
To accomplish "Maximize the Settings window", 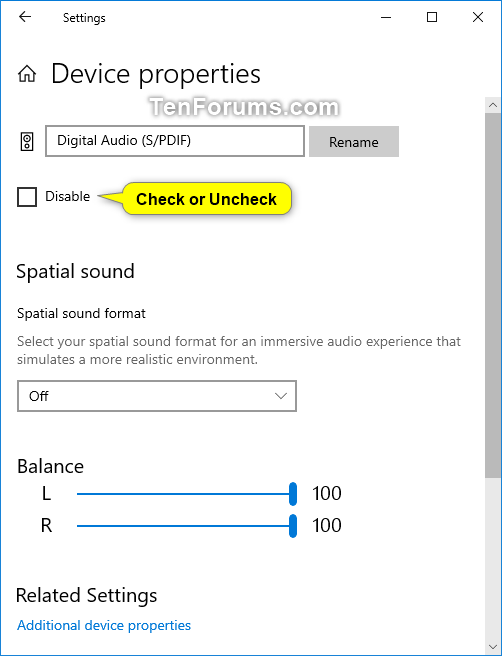I will click(432, 17).
